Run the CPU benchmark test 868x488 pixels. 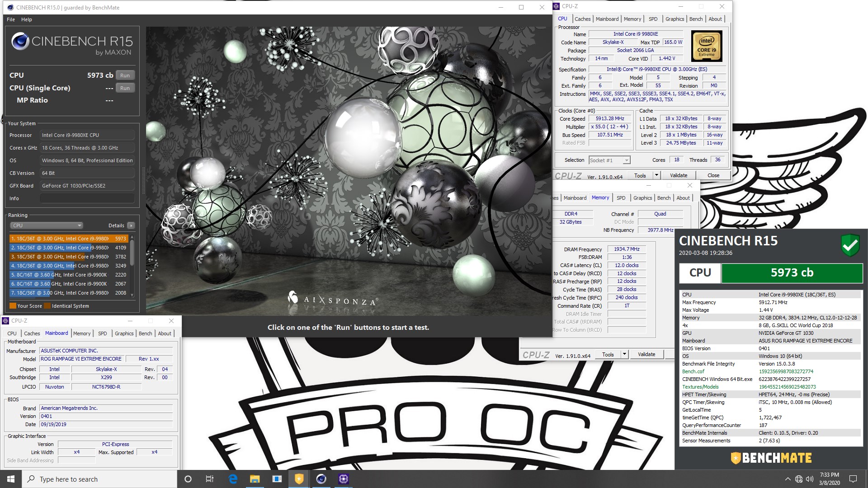pyautogui.click(x=125, y=75)
